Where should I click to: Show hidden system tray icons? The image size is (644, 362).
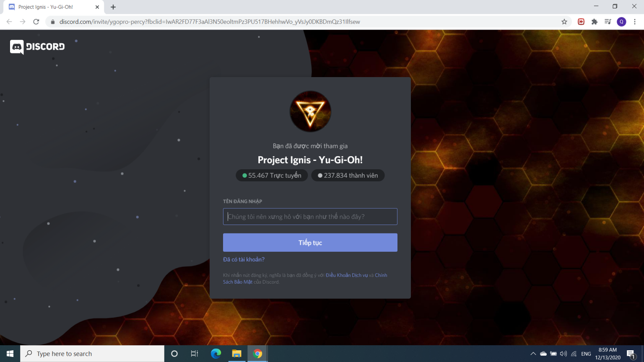(533, 354)
